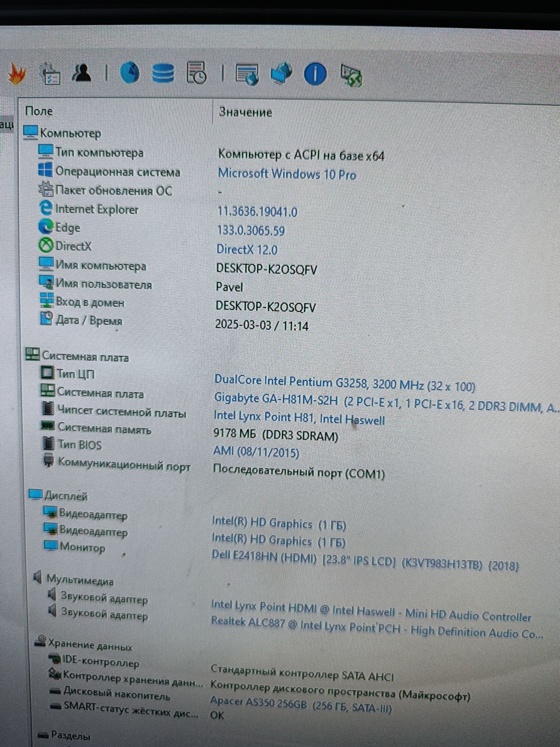
Task: Click the blue monitor with cubes toolbar icon
Action: point(281,73)
